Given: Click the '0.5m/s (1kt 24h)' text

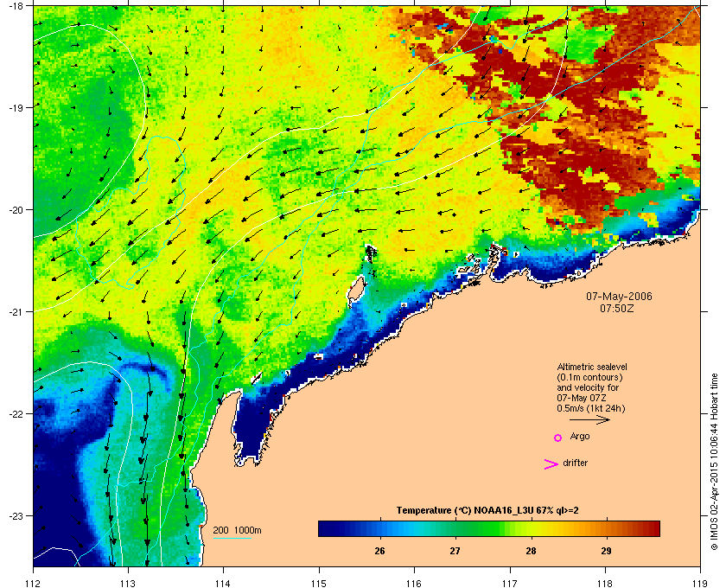Looking at the screenshot, I should tap(591, 408).
